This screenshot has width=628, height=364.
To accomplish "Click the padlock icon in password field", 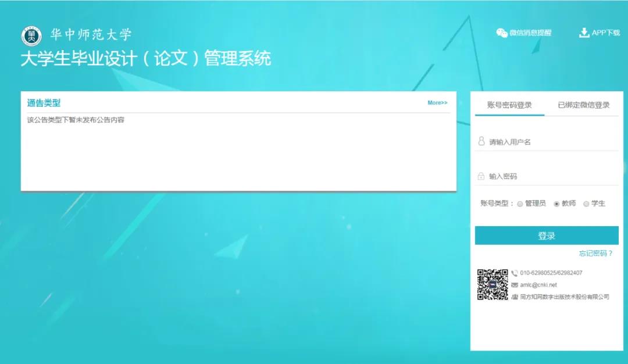I will (481, 176).
